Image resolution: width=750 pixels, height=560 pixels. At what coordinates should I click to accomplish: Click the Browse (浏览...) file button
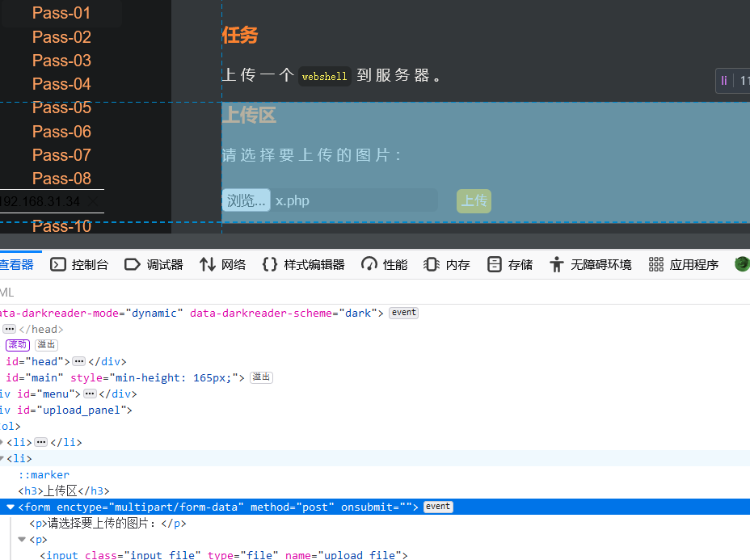[246, 200]
